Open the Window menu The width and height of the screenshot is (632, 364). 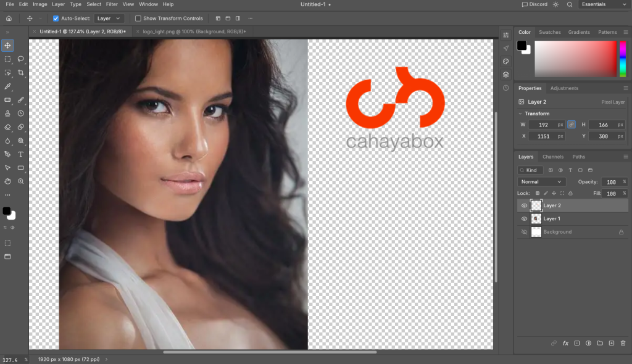pos(148,4)
